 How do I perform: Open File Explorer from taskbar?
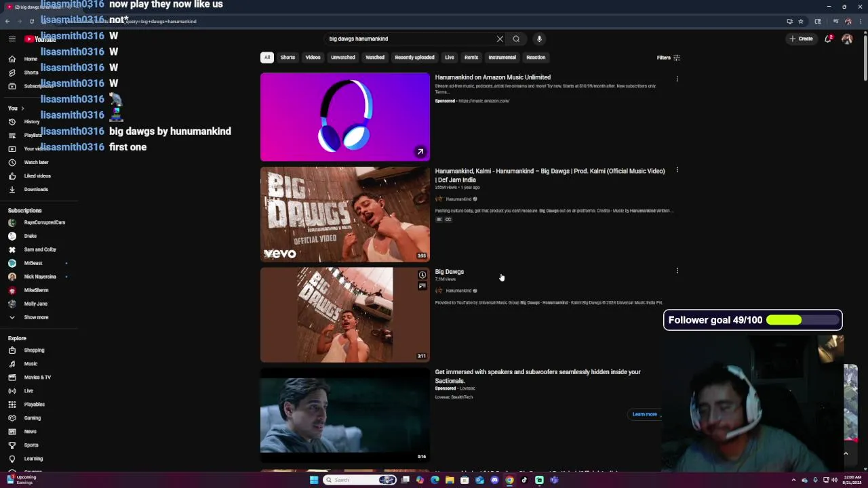[x=450, y=480]
